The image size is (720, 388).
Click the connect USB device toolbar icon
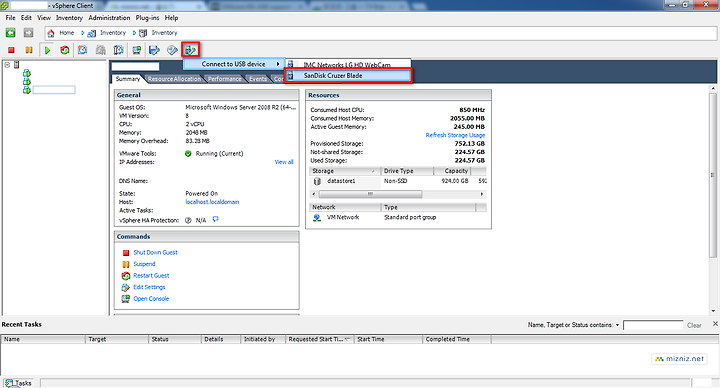tap(190, 50)
